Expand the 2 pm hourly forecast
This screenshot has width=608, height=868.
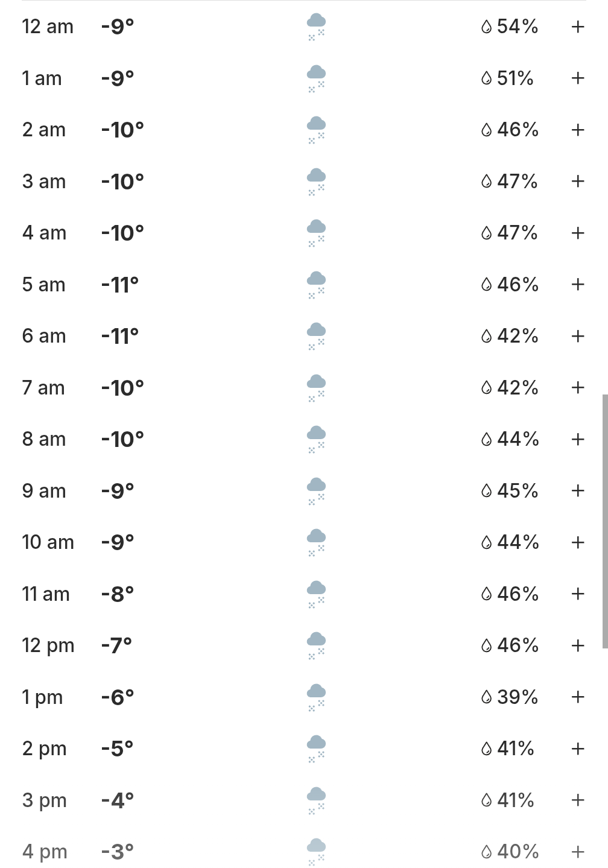pos(578,749)
